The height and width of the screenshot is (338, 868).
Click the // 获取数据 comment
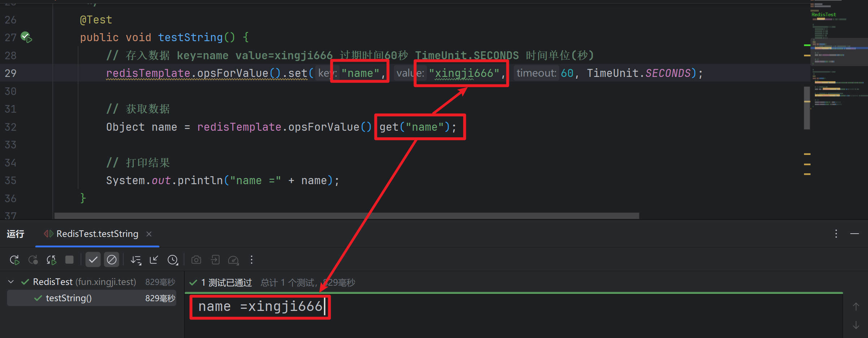tap(138, 109)
